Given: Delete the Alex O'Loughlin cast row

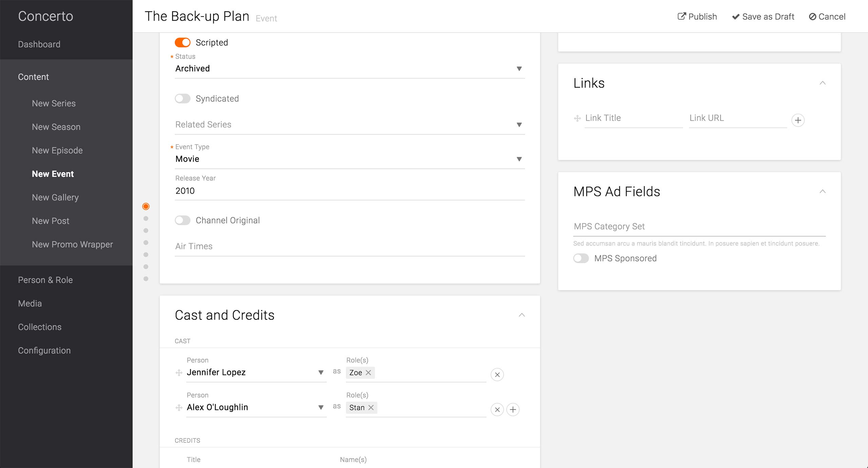Looking at the screenshot, I should click(x=497, y=410).
